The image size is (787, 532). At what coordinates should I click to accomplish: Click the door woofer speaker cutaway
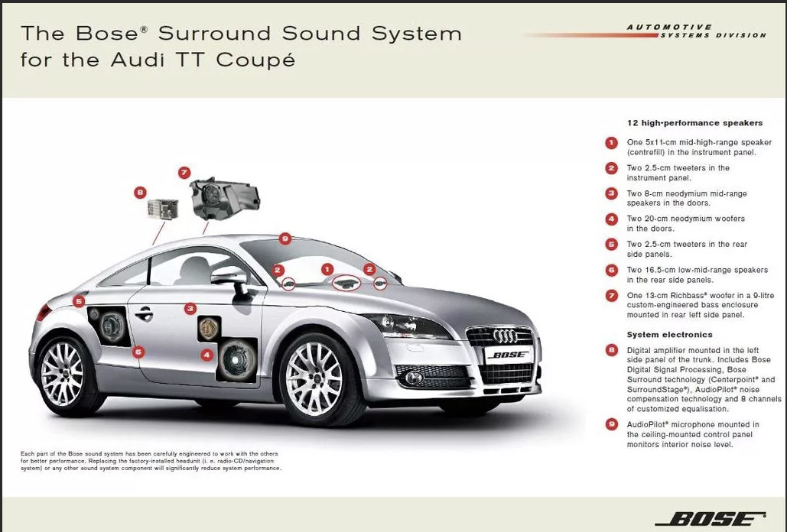237,359
